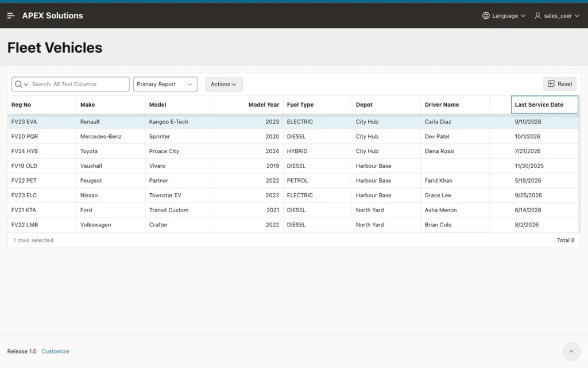
Task: Expand the sales_user account menu chevron
Action: tap(577, 16)
